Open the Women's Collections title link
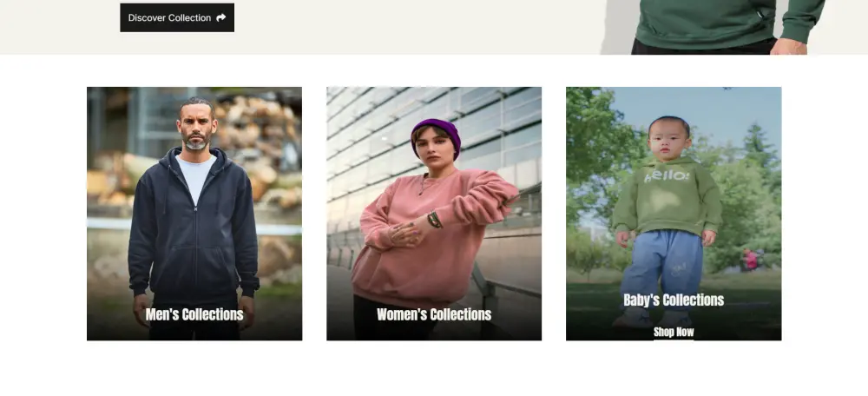Screen dimensions: 868x396 (x=434, y=314)
